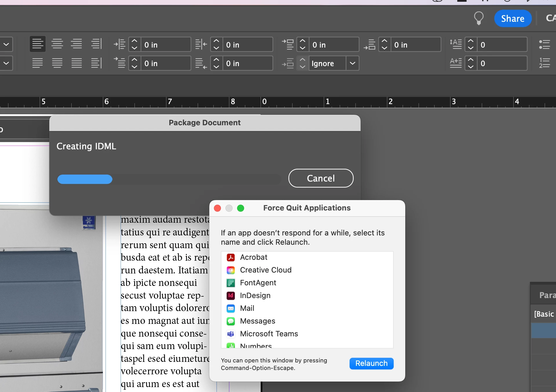Click the lightbulb Discover icon
556x392 pixels.
479,18
